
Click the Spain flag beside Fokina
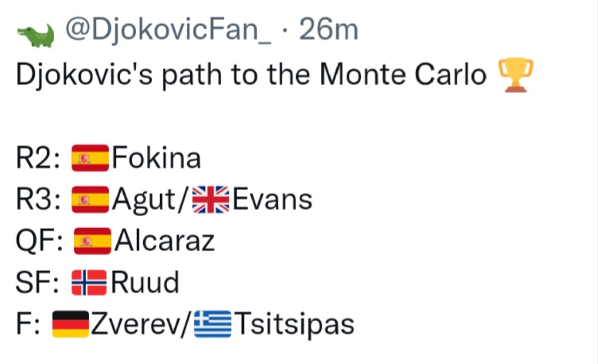click(91, 159)
